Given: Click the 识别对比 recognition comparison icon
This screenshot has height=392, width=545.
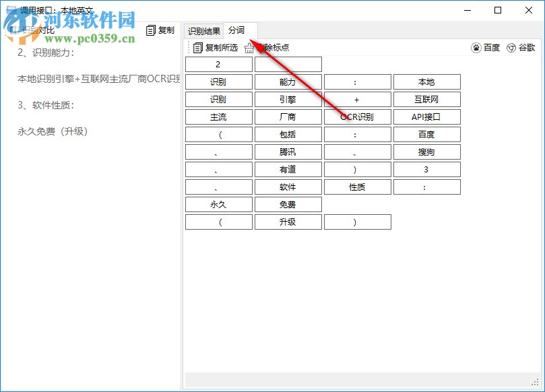Looking at the screenshot, I should [16, 30].
